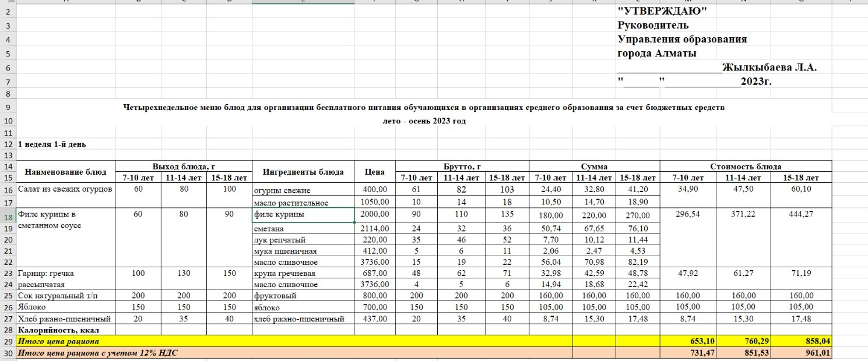Select the ingredient cell 'филе курицы' in row 18
868x361 pixels.
[303, 215]
